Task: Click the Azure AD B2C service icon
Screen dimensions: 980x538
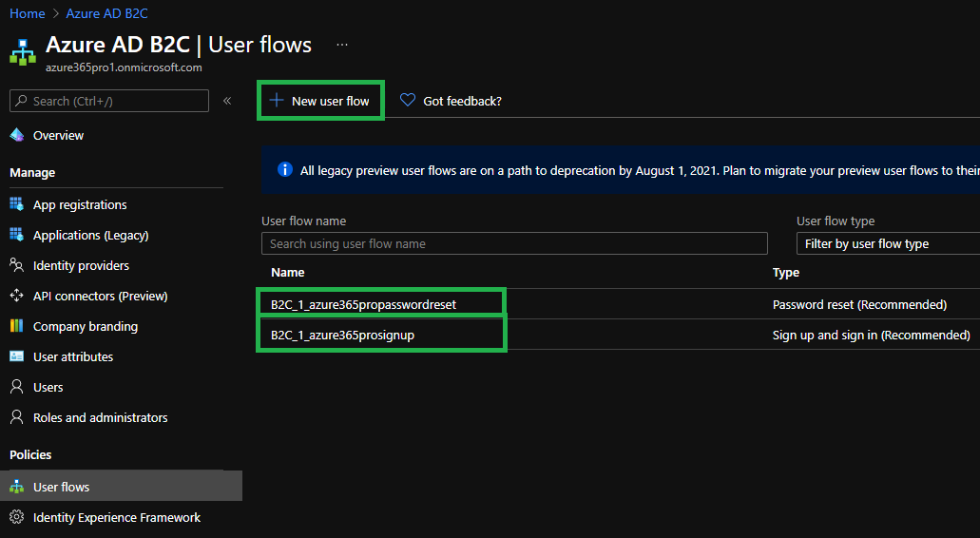Action: coord(23,52)
